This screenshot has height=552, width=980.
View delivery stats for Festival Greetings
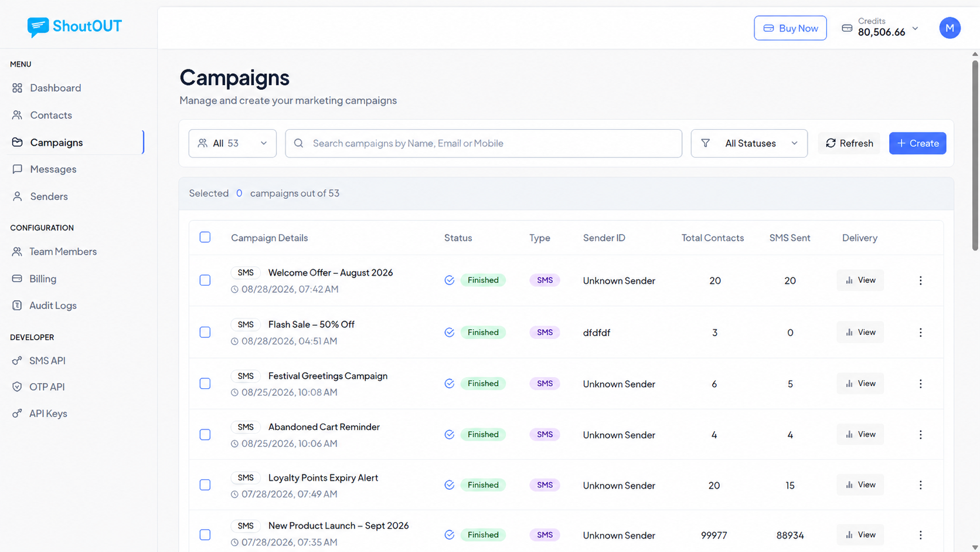point(860,384)
